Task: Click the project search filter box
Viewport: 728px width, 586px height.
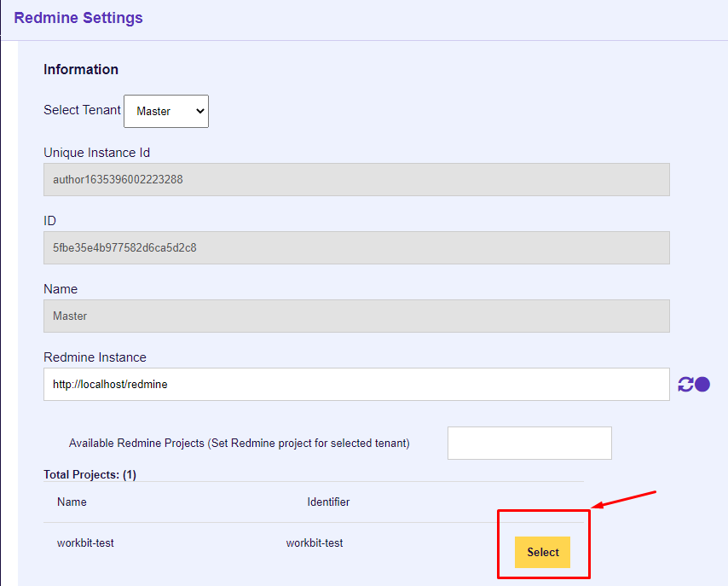Action: coord(529,443)
